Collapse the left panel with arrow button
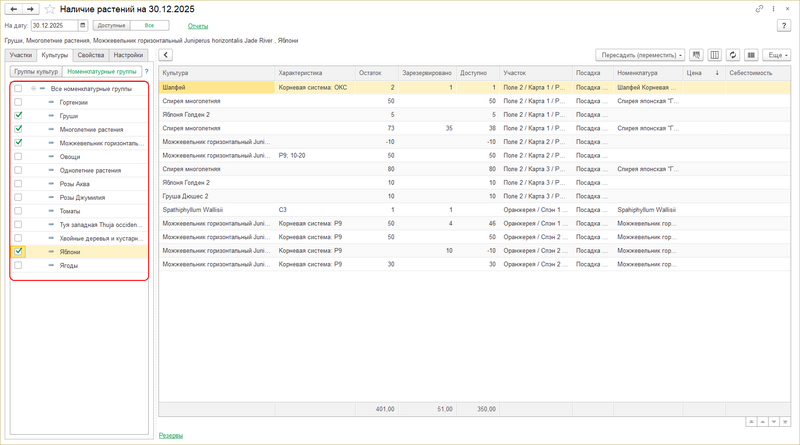Viewport: 800px width, 445px height. coord(166,55)
